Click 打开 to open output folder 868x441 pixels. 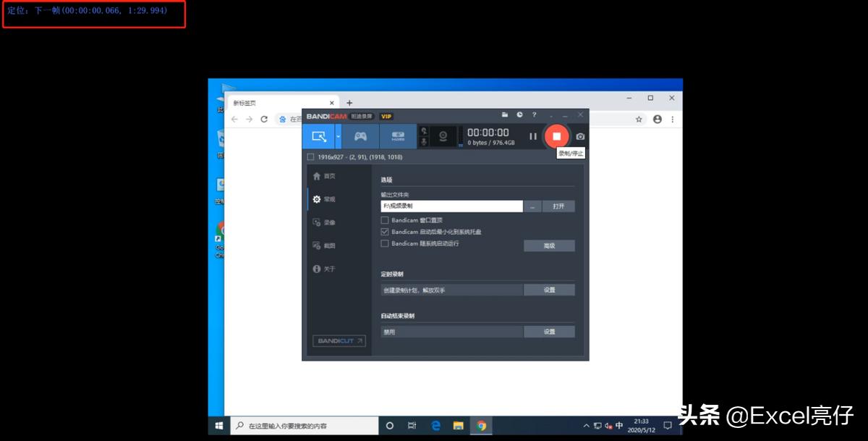pyautogui.click(x=558, y=206)
